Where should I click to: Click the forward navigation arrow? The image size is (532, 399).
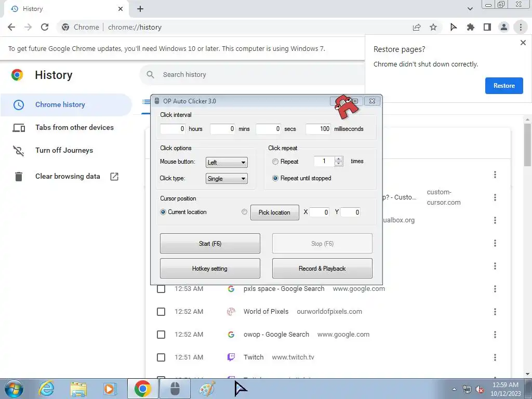[28, 27]
